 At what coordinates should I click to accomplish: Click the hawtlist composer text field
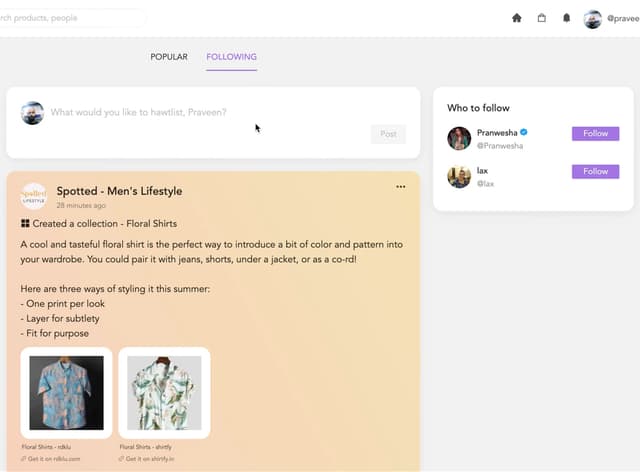[x=200, y=112]
